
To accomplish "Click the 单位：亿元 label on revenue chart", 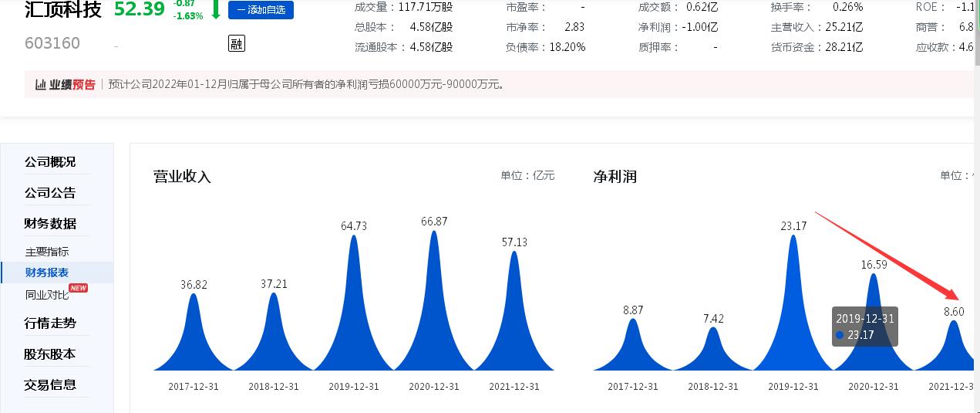I will pyautogui.click(x=527, y=175).
